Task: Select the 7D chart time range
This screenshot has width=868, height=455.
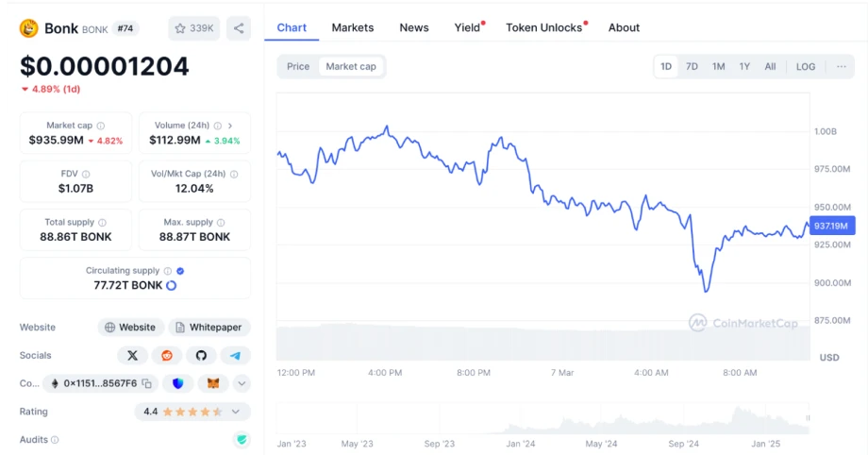Action: tap(692, 66)
